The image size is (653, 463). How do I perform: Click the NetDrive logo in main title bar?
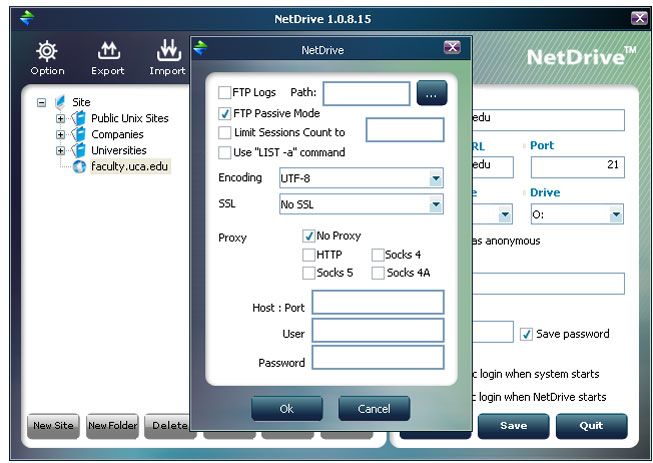click(27, 18)
